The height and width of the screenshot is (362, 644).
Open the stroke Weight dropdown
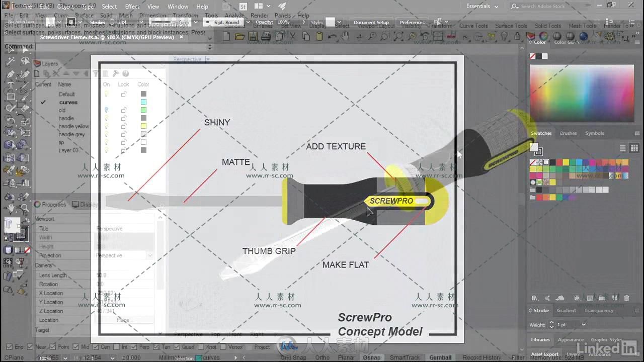click(584, 325)
